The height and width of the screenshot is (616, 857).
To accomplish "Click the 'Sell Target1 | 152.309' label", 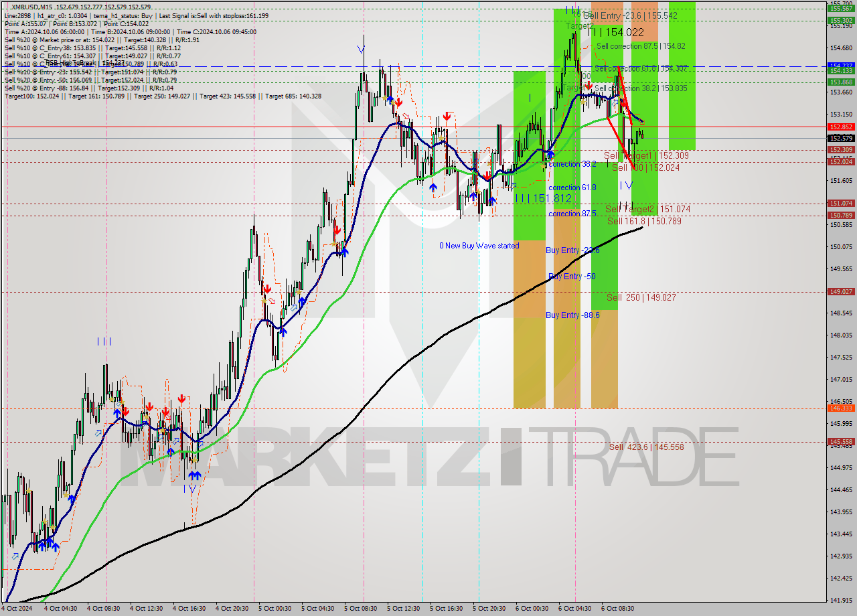I will click(x=646, y=155).
